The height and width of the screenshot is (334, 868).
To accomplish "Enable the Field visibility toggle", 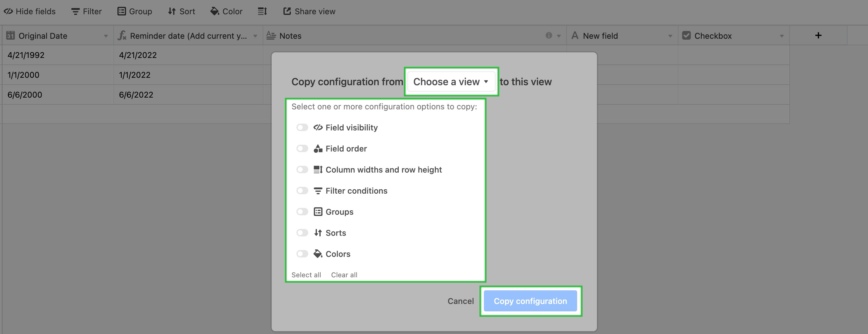I will point(302,127).
